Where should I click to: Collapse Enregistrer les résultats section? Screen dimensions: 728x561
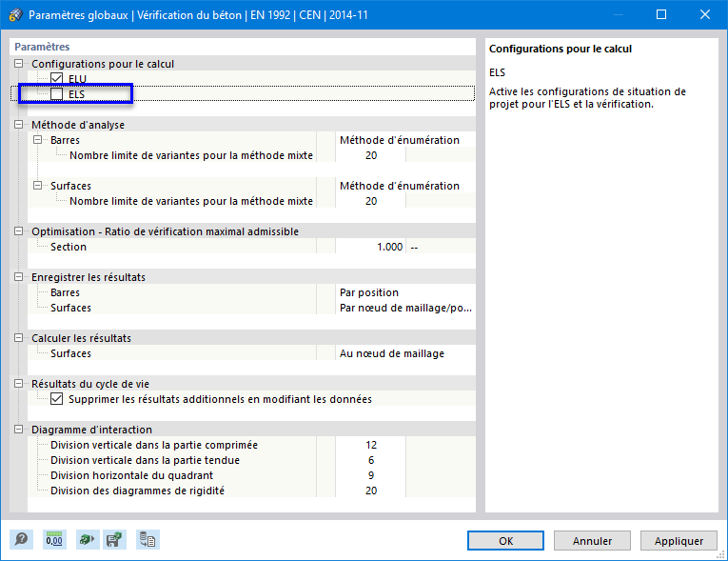coord(19,276)
